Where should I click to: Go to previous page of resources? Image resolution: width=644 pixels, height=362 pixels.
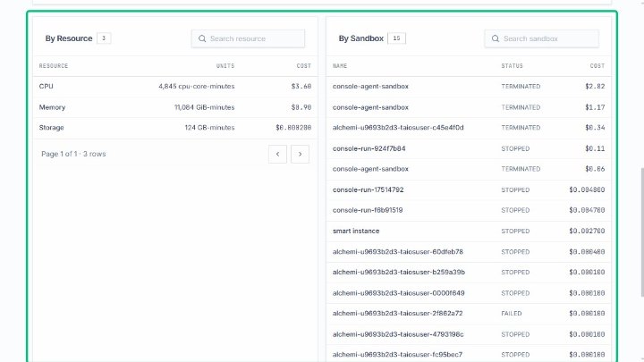tap(277, 154)
